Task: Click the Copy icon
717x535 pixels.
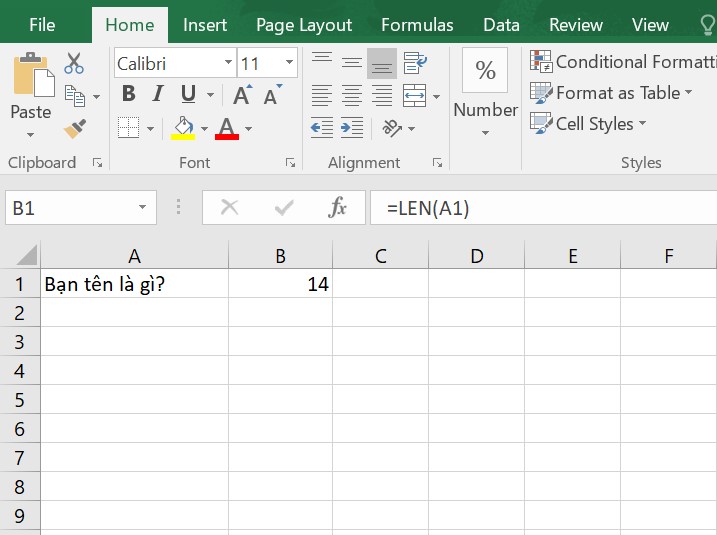Action: coord(75,96)
